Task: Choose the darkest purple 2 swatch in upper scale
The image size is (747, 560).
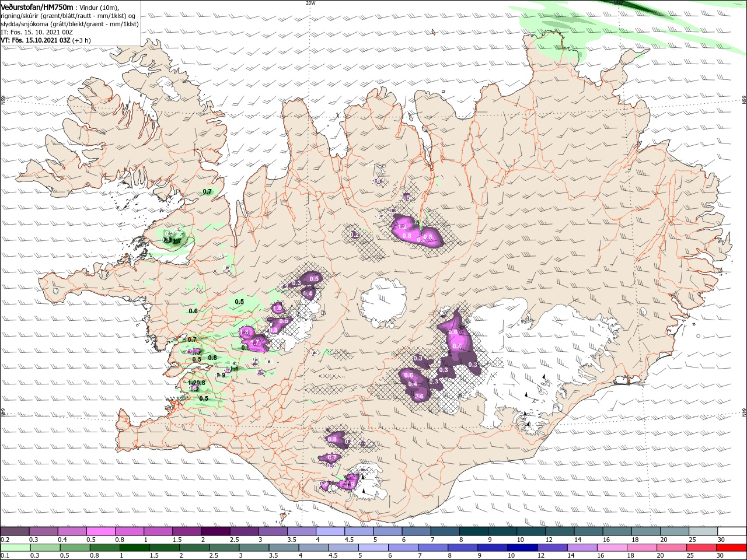Action: point(215,531)
